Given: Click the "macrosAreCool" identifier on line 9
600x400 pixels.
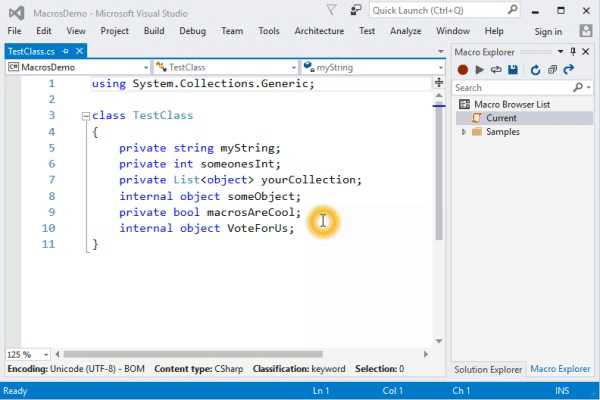Looking at the screenshot, I should coord(251,212).
